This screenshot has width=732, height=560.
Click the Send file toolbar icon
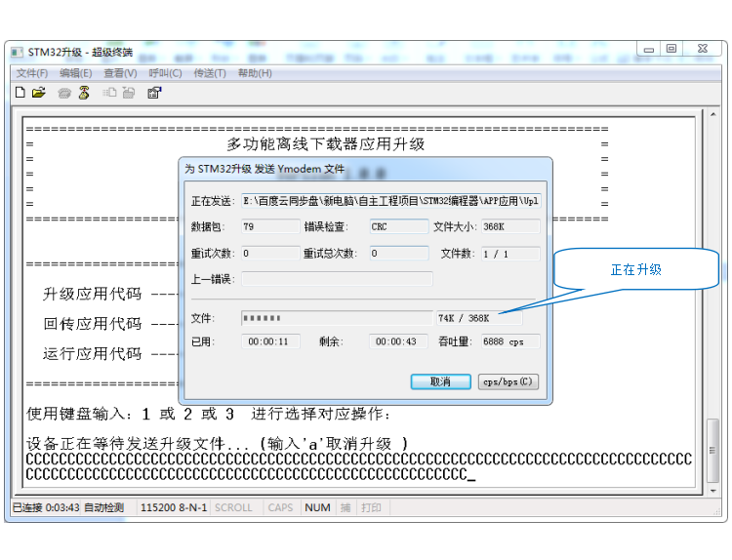(x=109, y=93)
